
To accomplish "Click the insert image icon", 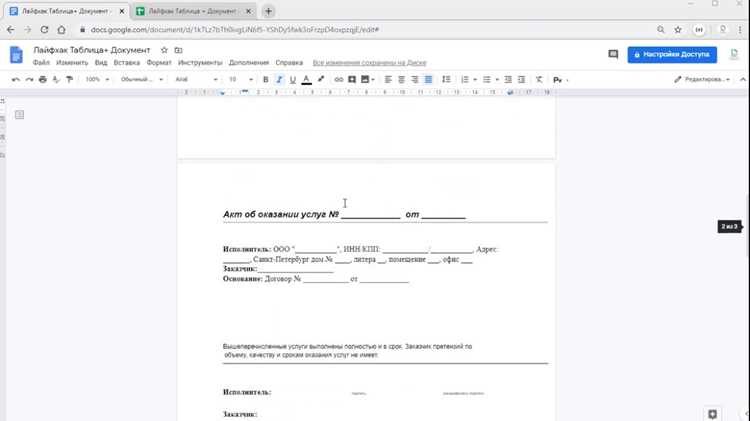I will coord(365,79).
